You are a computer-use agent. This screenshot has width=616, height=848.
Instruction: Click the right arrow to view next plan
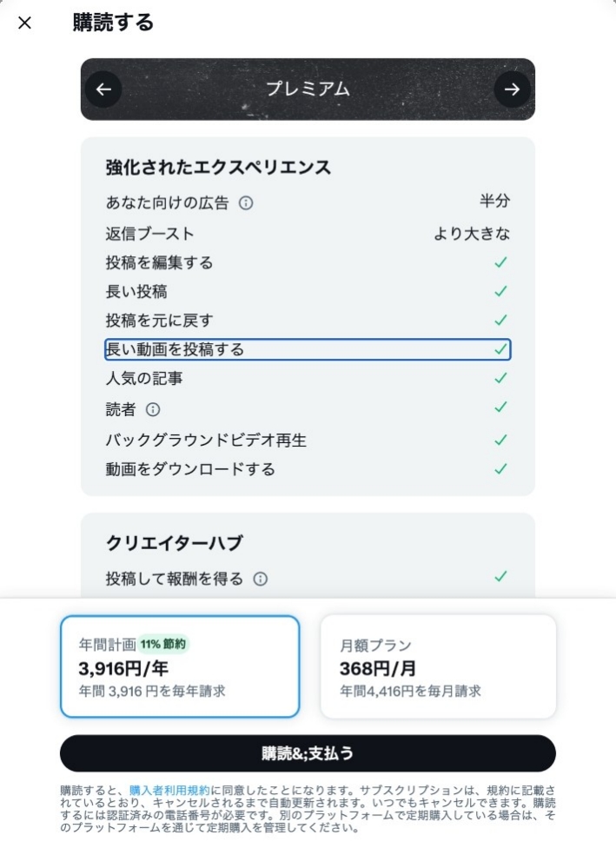(512, 89)
